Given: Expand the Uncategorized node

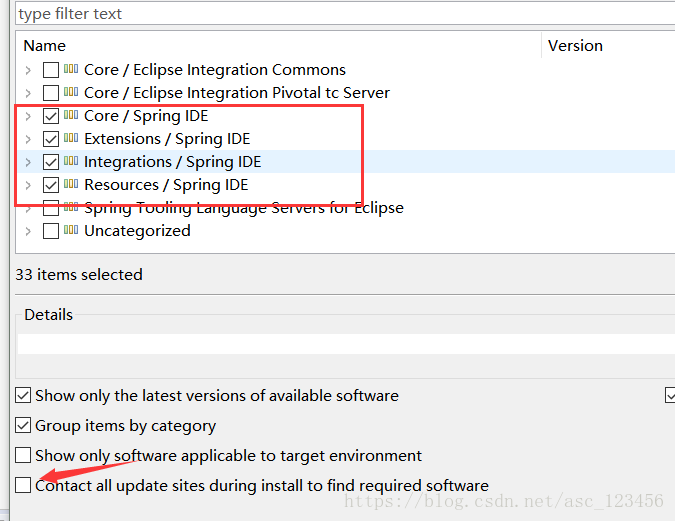Looking at the screenshot, I should click(x=28, y=231).
